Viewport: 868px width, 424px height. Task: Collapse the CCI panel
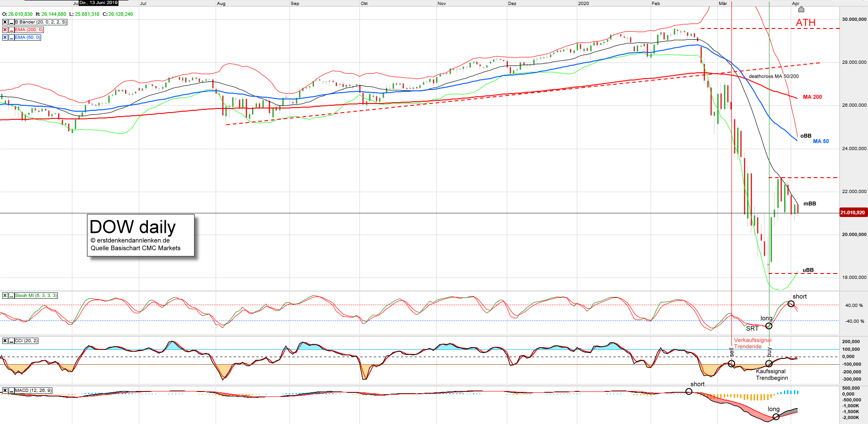click(x=12, y=341)
